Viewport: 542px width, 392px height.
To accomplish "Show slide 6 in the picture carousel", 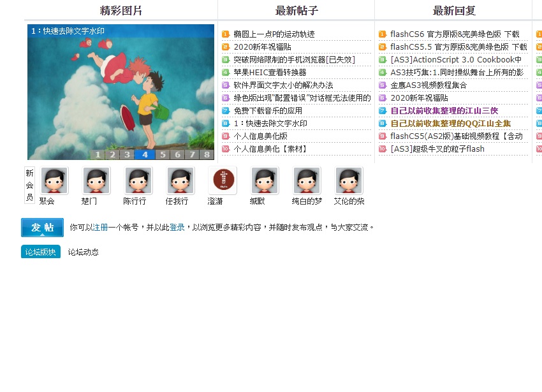I will 177,154.
